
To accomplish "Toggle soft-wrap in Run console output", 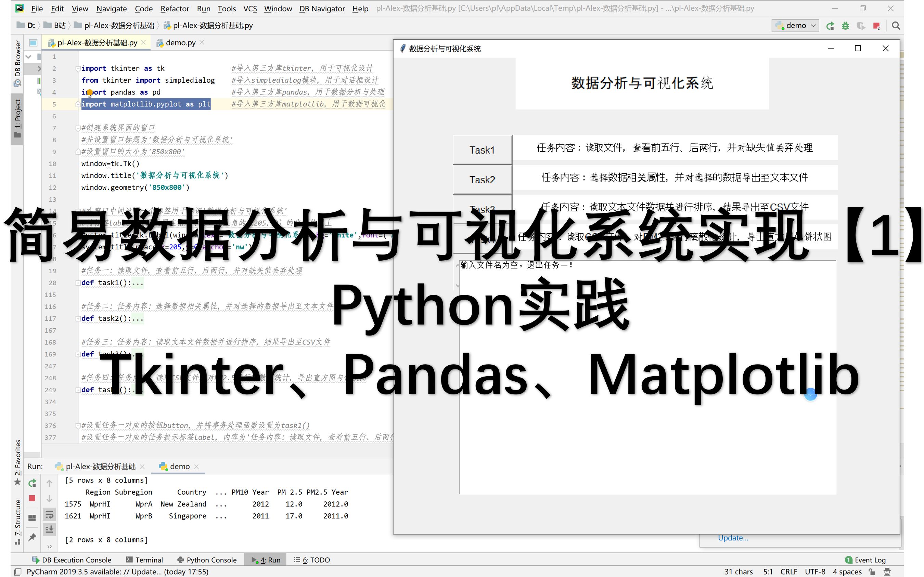I will (49, 514).
